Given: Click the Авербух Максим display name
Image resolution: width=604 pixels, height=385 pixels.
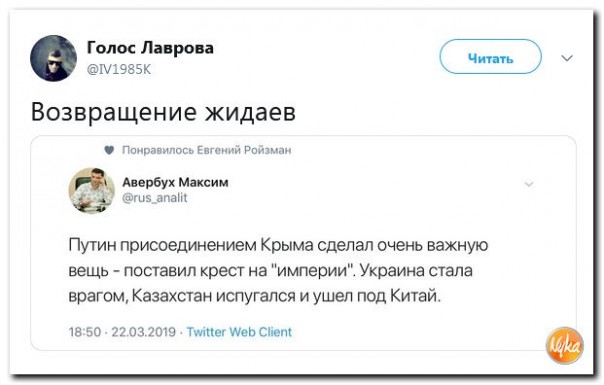Looking at the screenshot, I should [175, 182].
